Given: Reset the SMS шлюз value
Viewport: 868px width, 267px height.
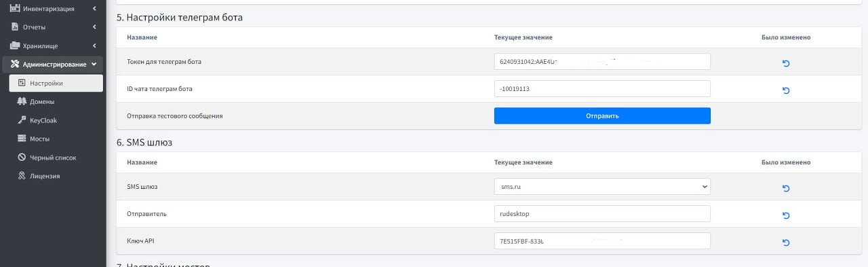Looking at the screenshot, I should pyautogui.click(x=786, y=188).
